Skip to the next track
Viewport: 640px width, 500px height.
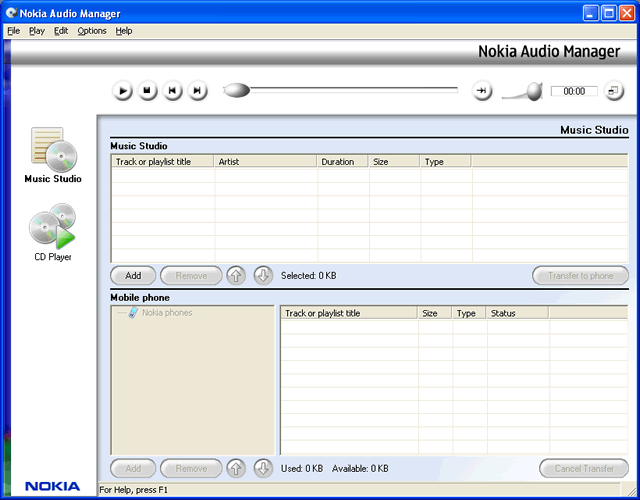coord(198,91)
